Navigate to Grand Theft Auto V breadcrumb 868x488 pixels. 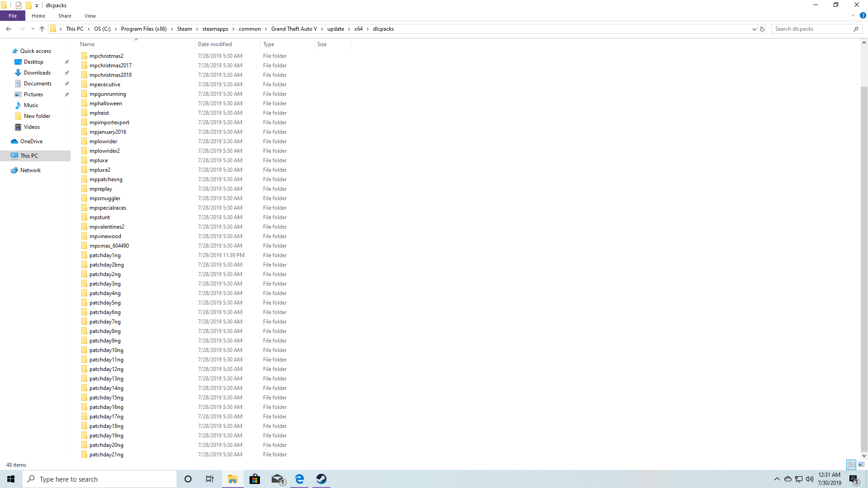tap(294, 29)
